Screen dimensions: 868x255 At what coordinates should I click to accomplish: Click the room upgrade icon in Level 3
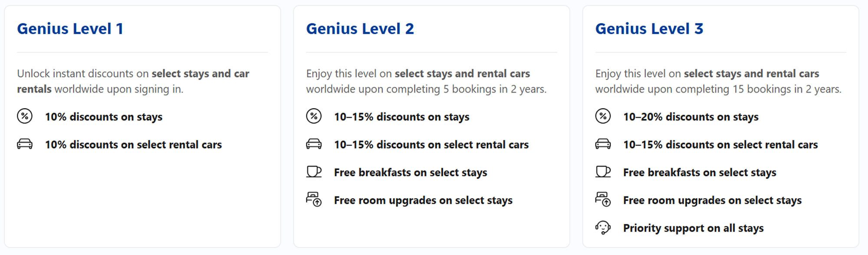coord(603,200)
